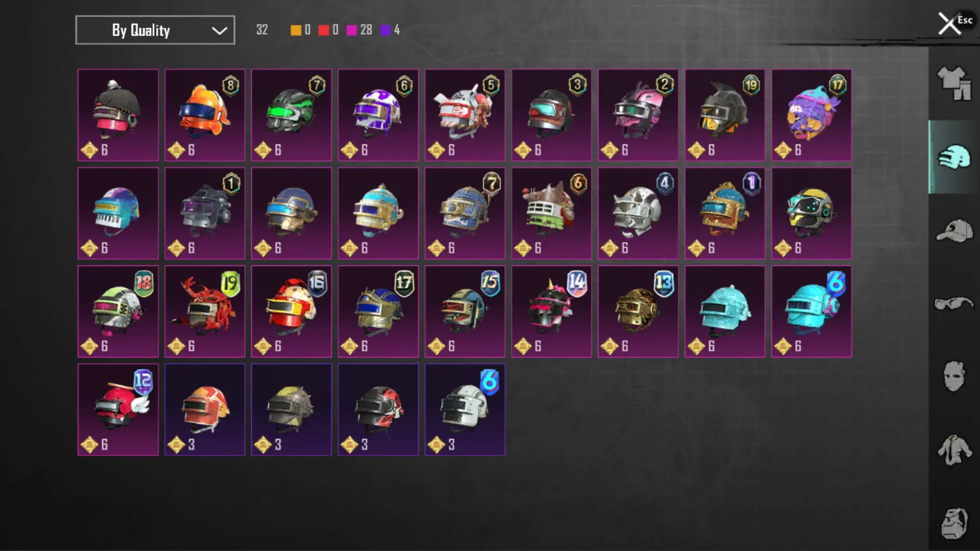The width and height of the screenshot is (980, 551).
Task: Open the sunglasses category icon
Action: point(953,304)
